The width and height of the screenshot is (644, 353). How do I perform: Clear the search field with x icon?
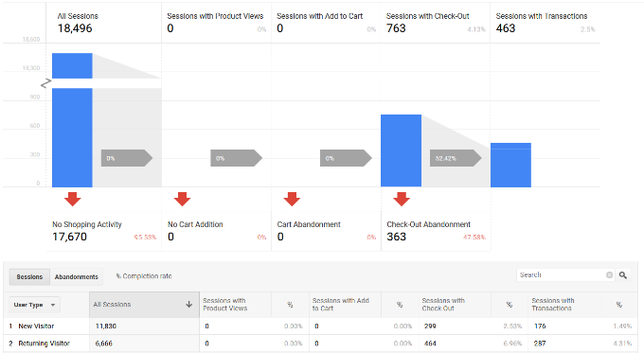(x=610, y=275)
